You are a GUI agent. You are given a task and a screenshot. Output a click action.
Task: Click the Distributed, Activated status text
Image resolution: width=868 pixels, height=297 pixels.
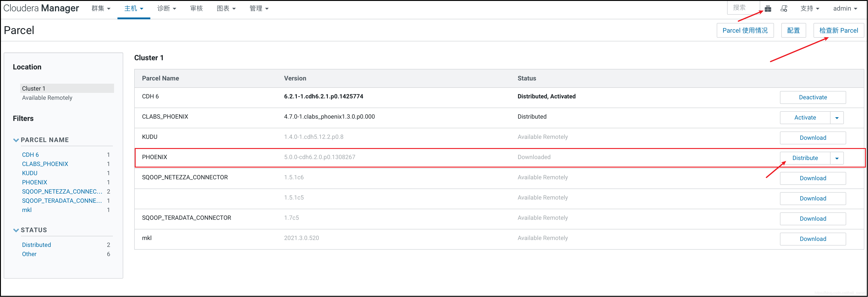tap(547, 96)
